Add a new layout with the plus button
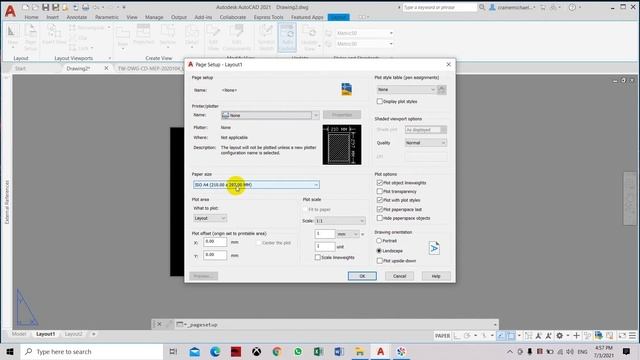 tap(93, 334)
